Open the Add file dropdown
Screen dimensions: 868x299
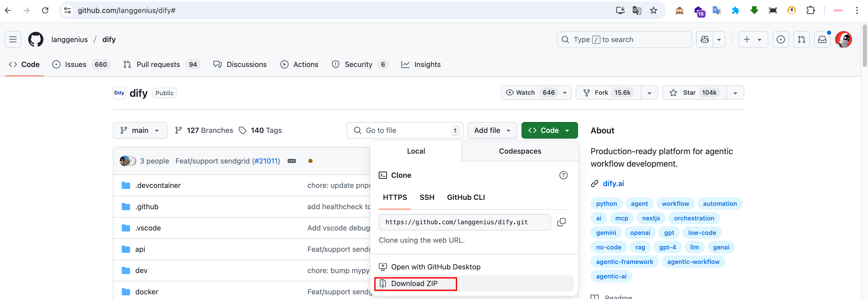(492, 131)
